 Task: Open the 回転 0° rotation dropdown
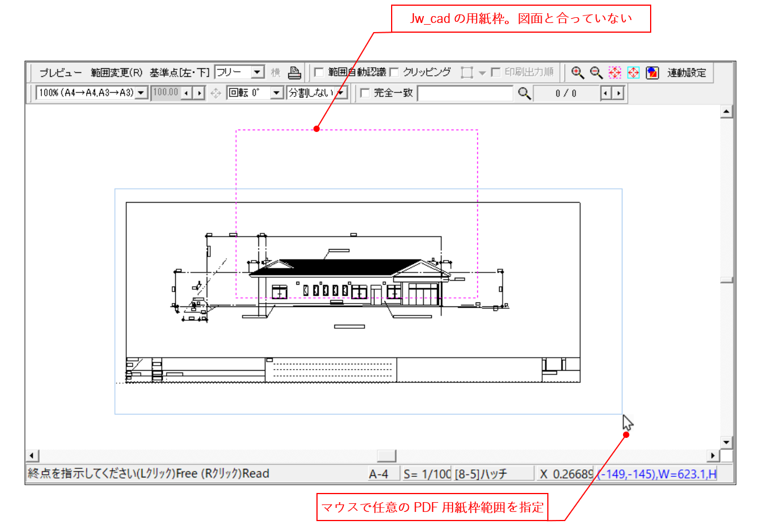click(x=277, y=93)
